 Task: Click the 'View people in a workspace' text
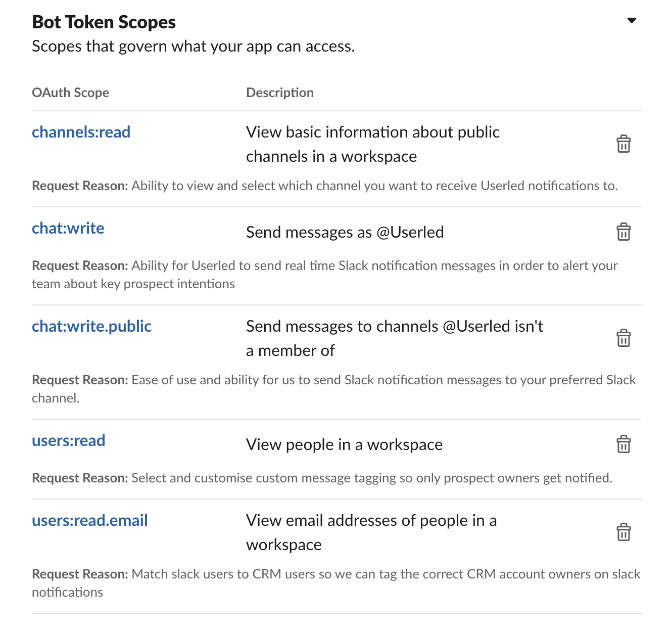344,444
